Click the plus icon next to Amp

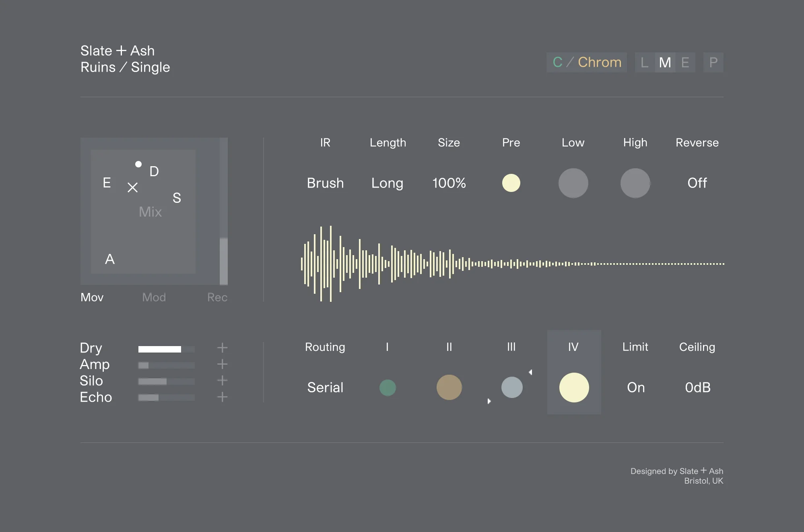(x=222, y=364)
